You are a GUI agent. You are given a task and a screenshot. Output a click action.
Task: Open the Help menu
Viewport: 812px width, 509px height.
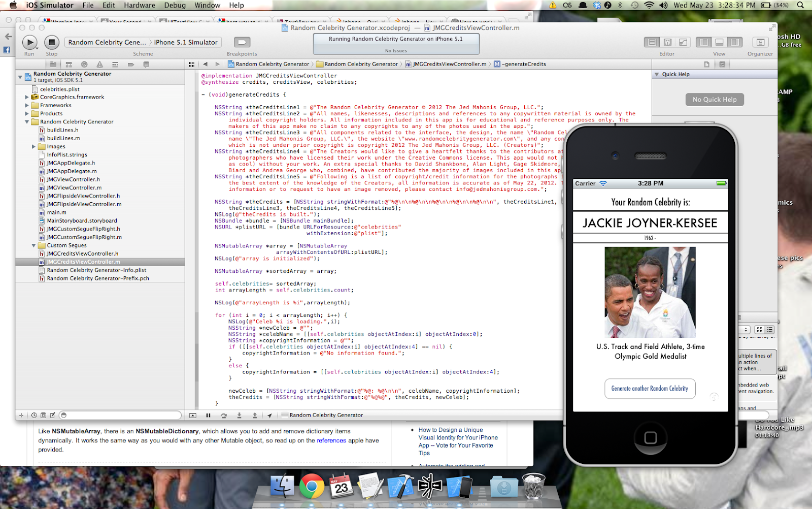point(236,5)
